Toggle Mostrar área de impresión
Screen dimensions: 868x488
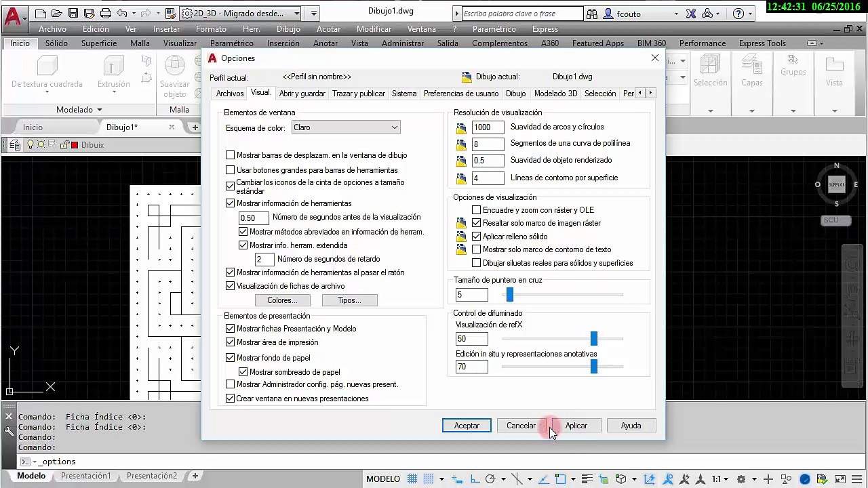[231, 342]
